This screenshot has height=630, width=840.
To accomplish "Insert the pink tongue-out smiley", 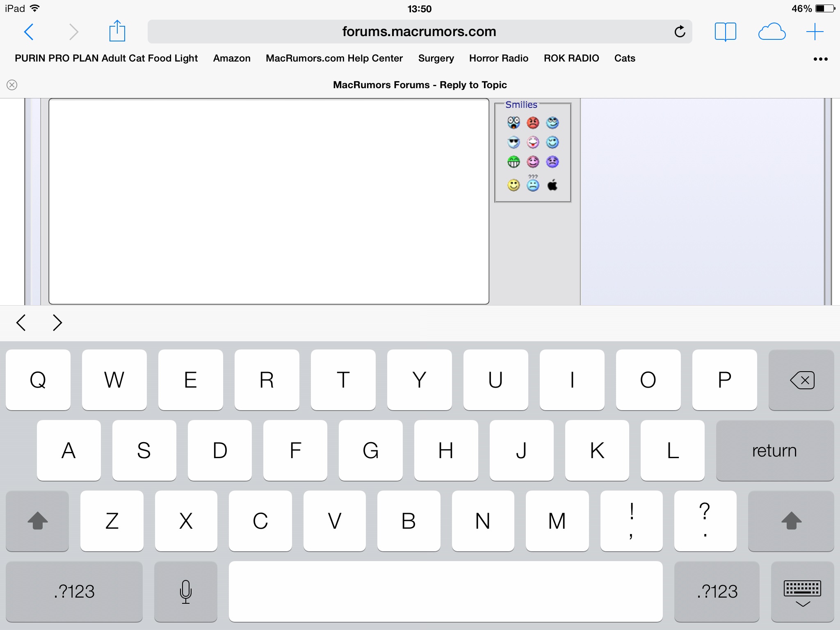I will coord(533,142).
